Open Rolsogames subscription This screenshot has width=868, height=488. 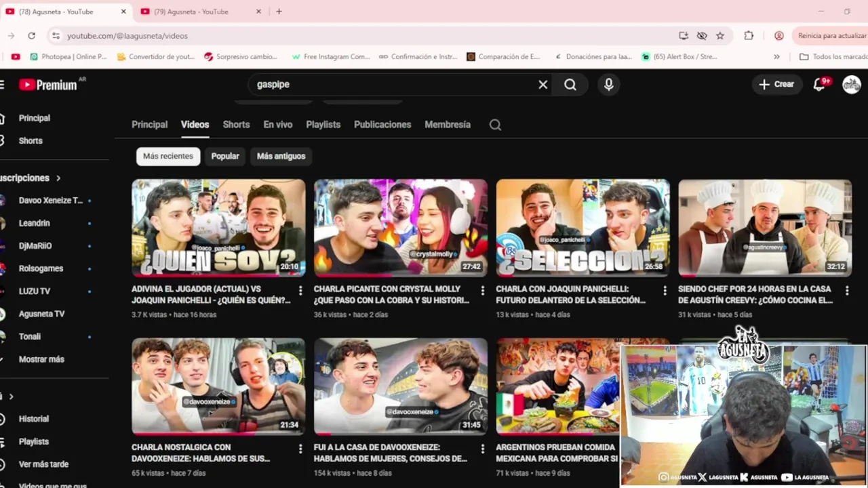point(41,268)
